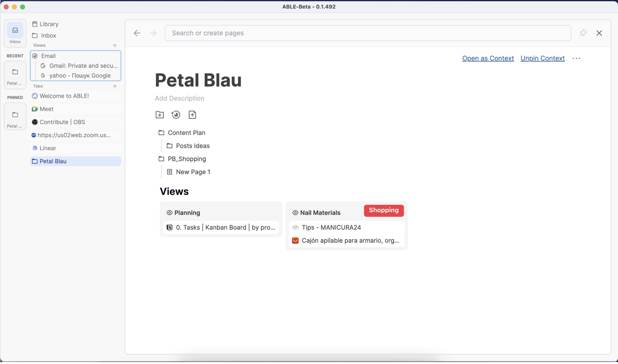The width and height of the screenshot is (618, 364).
Task: Switch to the Meet tab
Action: [46, 109]
